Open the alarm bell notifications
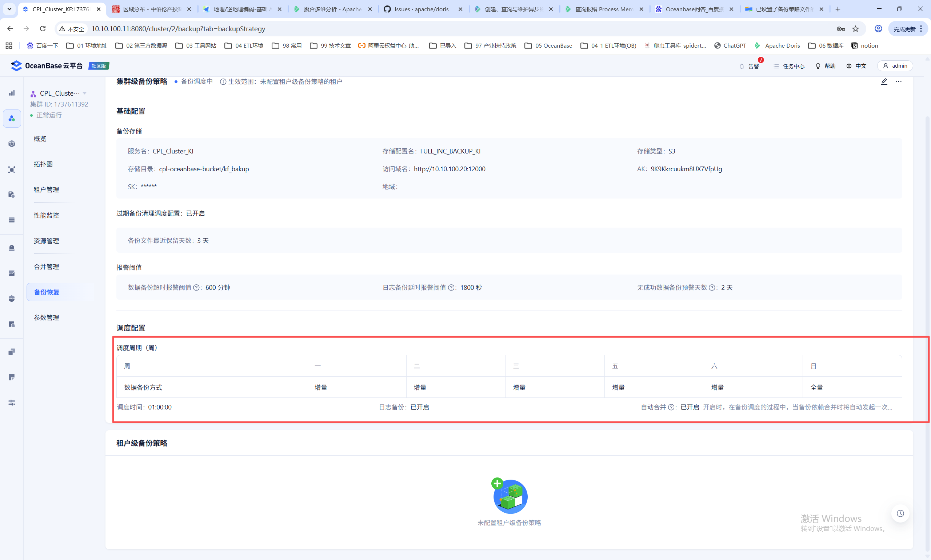This screenshot has width=931, height=560. 742,66
